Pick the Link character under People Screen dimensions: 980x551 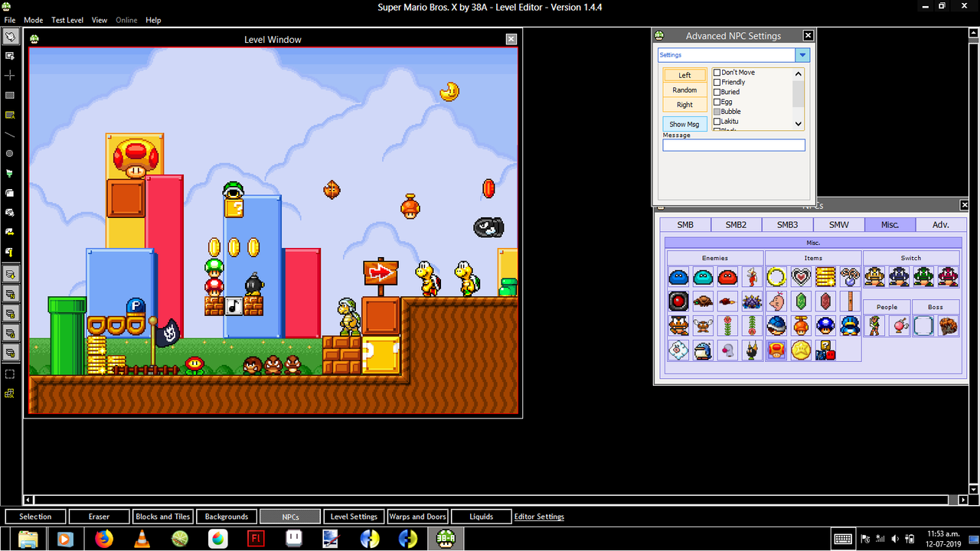coord(874,325)
